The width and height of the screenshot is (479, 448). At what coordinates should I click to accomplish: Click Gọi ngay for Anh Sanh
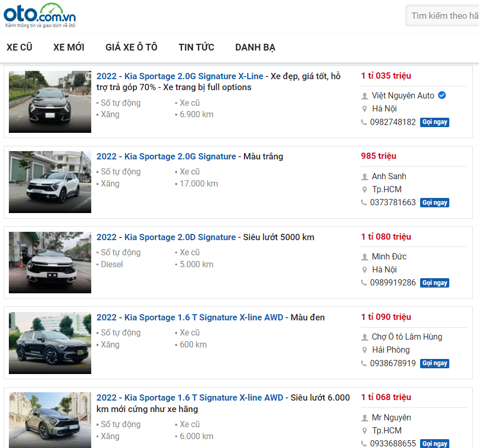pyautogui.click(x=434, y=203)
